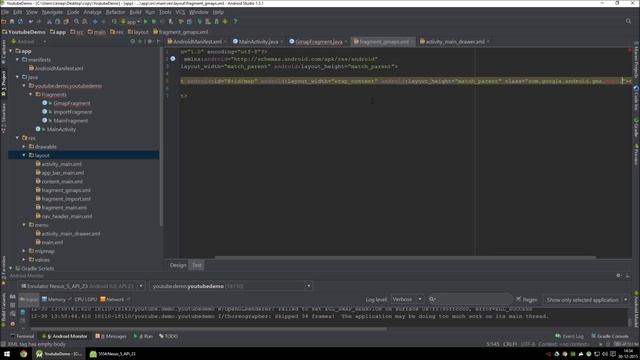Open the Refactor menu

click(x=116, y=12)
